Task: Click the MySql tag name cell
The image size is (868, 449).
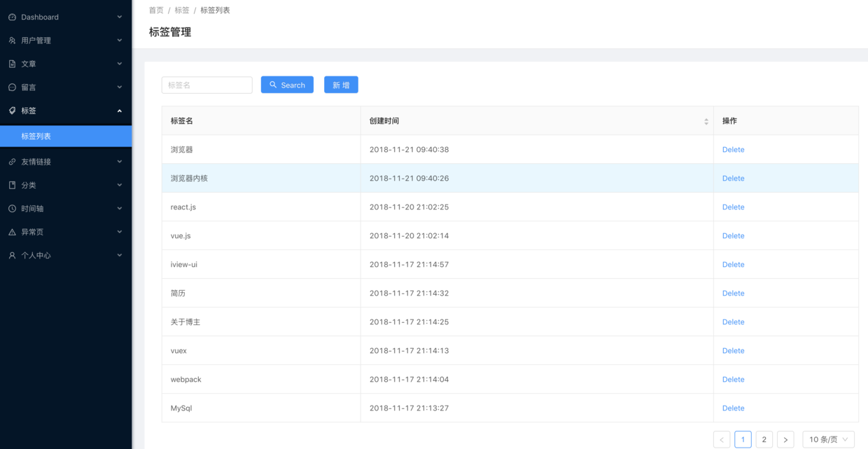Action: pos(261,408)
